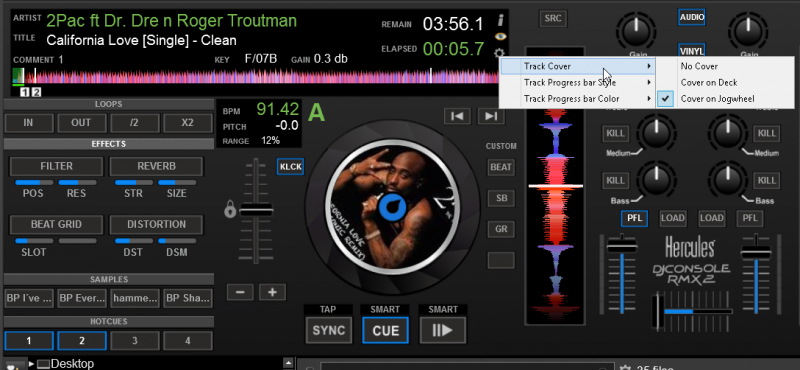Viewport: 800px width, 370px height.
Task: Toggle the KLCK key lock button
Action: pyautogui.click(x=290, y=166)
